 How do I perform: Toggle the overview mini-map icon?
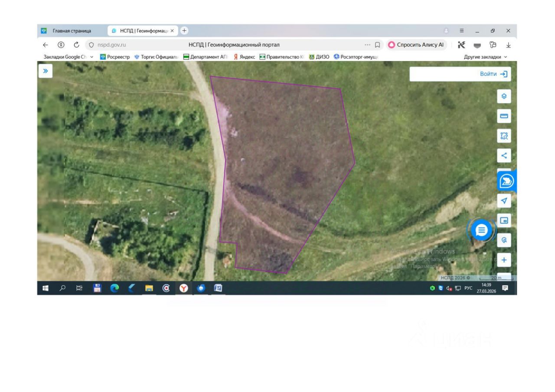tap(504, 221)
